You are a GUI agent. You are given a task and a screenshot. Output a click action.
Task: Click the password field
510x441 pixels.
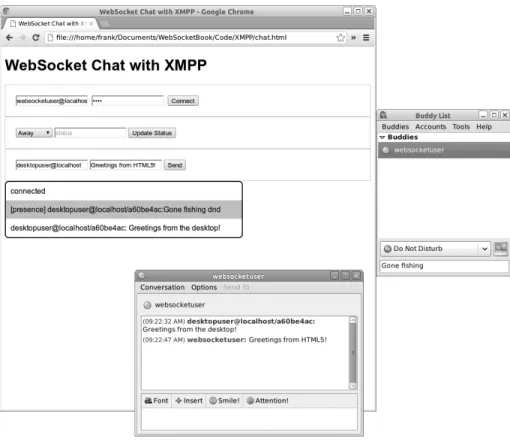(x=128, y=101)
